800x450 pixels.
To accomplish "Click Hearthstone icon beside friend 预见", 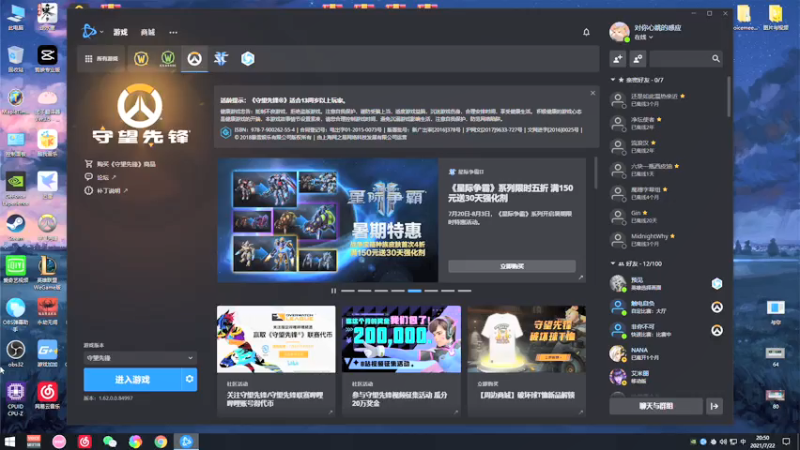I will (717, 284).
